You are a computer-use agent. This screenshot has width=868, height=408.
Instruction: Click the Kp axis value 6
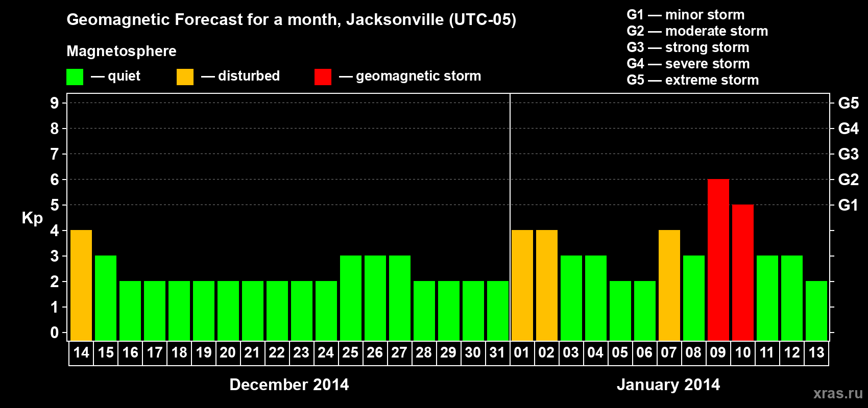[x=55, y=180]
